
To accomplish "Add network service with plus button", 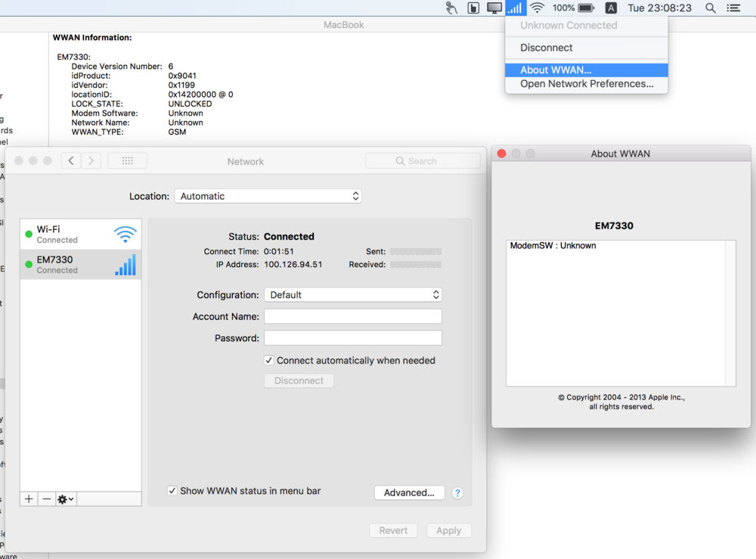I will tap(29, 499).
